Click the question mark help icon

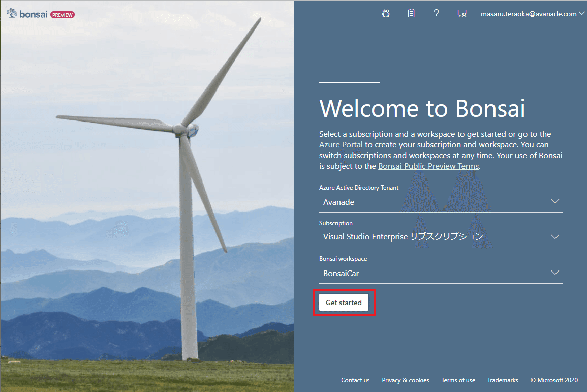tap(436, 14)
